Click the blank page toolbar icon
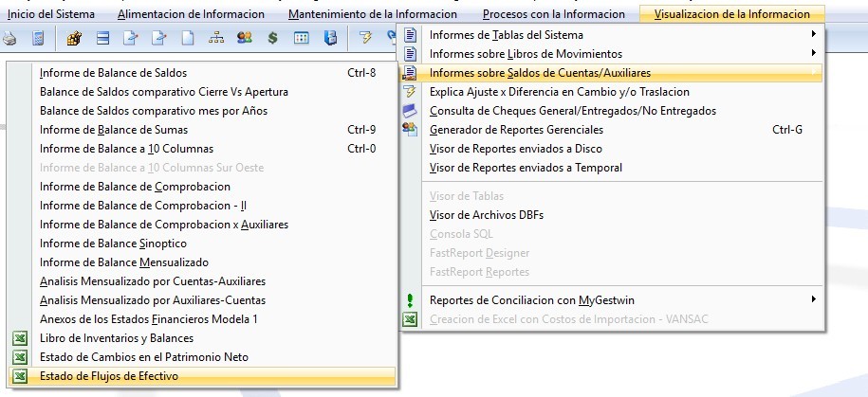868x397 pixels. (x=188, y=39)
